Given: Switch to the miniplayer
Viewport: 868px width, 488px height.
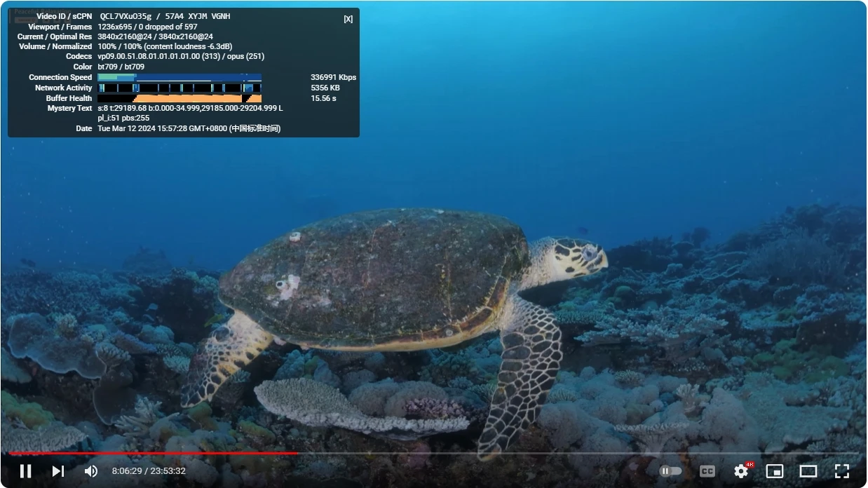Looking at the screenshot, I should coord(774,471).
